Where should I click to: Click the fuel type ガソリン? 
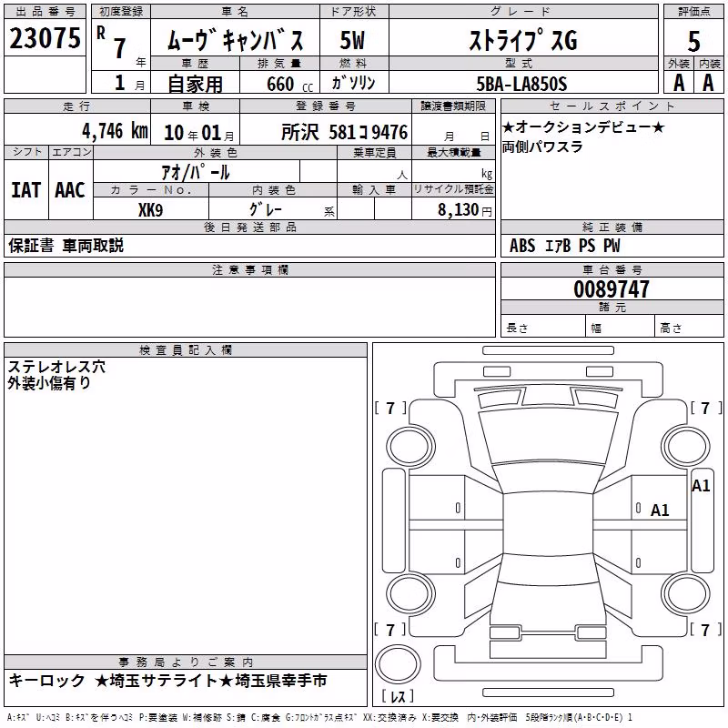click(x=353, y=83)
